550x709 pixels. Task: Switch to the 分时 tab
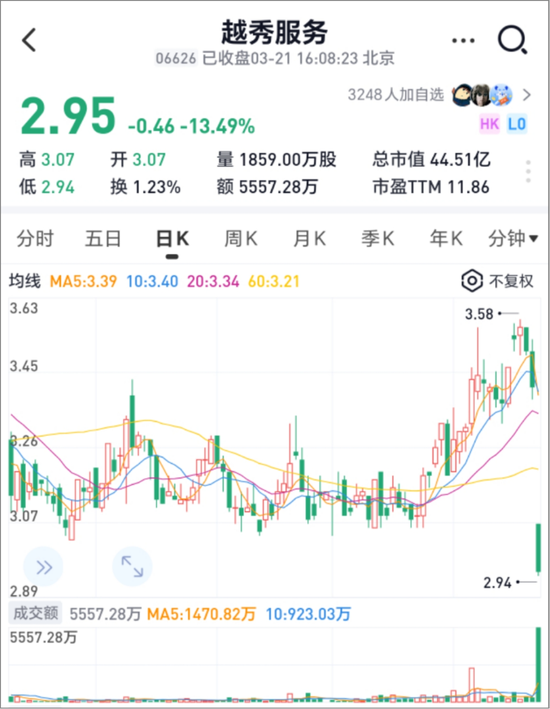tap(35, 239)
